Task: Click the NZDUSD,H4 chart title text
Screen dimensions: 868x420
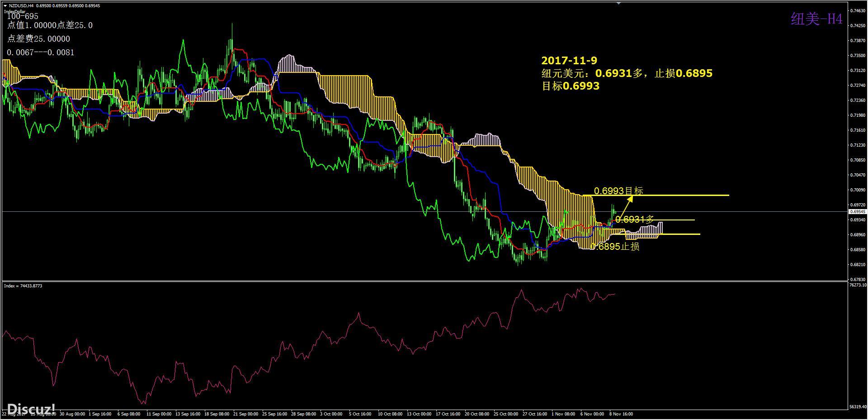Action: click(21, 5)
